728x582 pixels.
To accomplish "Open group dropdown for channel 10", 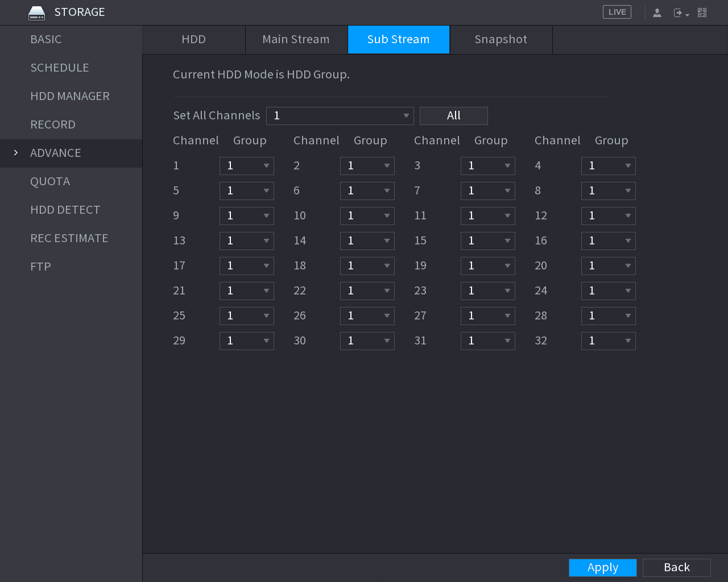I will click(x=367, y=216).
